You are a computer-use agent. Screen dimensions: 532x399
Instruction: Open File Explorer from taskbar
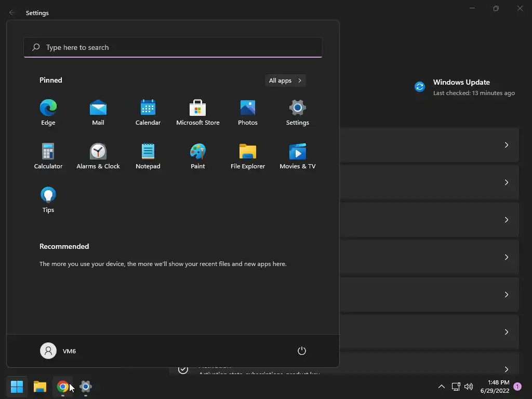click(x=39, y=387)
